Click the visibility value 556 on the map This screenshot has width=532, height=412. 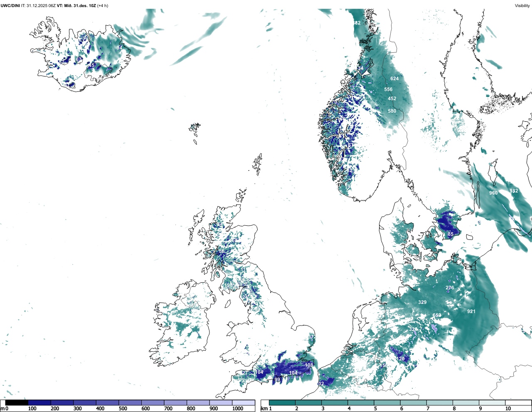[388, 89]
